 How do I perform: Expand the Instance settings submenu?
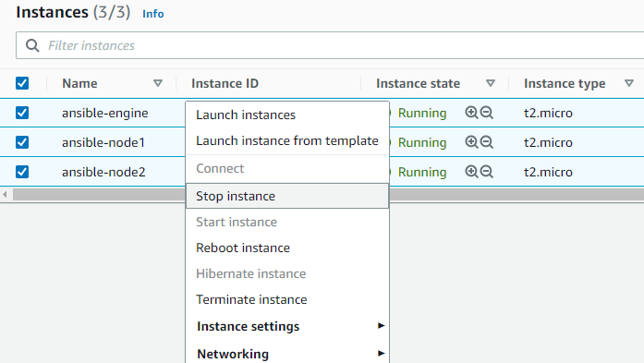[287, 326]
